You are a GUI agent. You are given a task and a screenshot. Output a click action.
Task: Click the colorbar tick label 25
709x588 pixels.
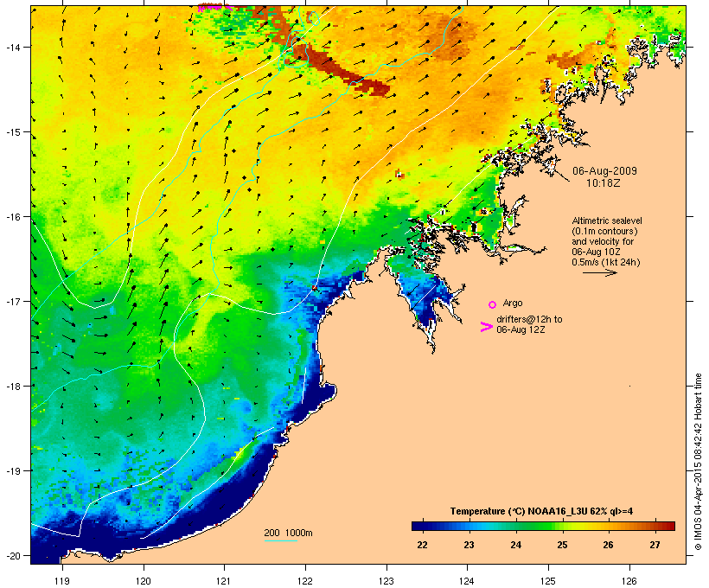tap(562, 545)
